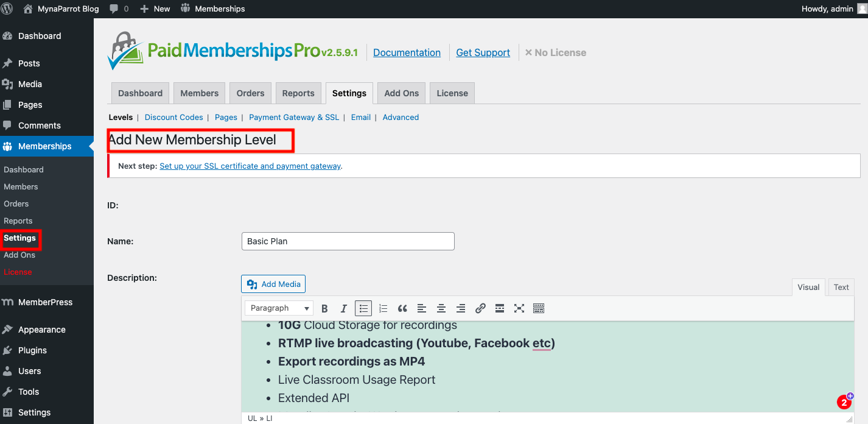The height and width of the screenshot is (424, 868).
Task: Toggle fullscreen distraction-free editor mode
Action: (519, 308)
